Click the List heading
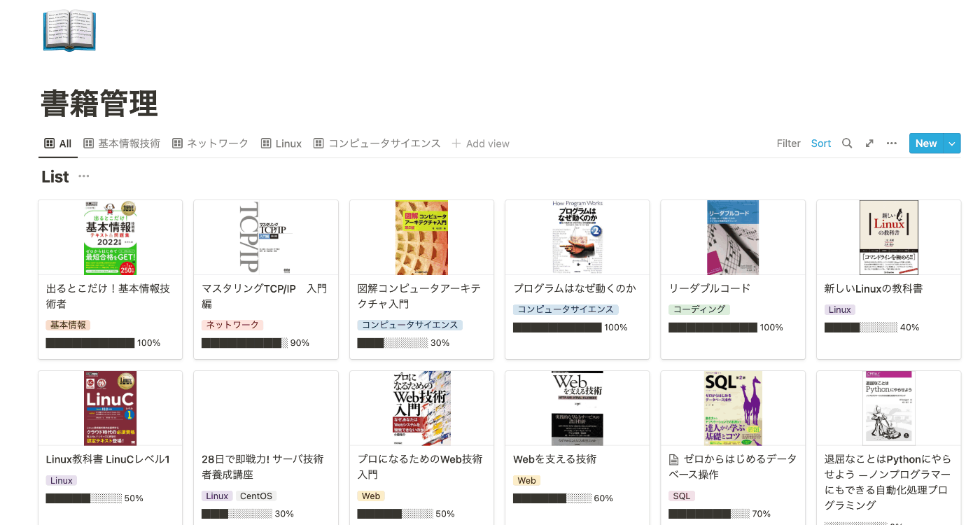Screen dimensions: 980x525 [x=55, y=177]
